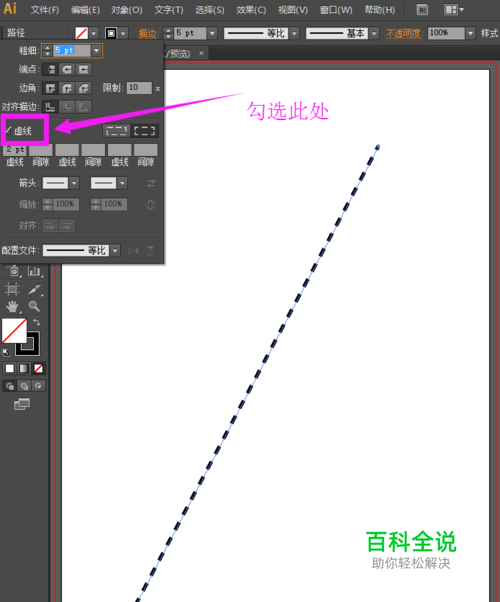Click the 不透明度 link
The width and height of the screenshot is (500, 602).
tap(404, 34)
